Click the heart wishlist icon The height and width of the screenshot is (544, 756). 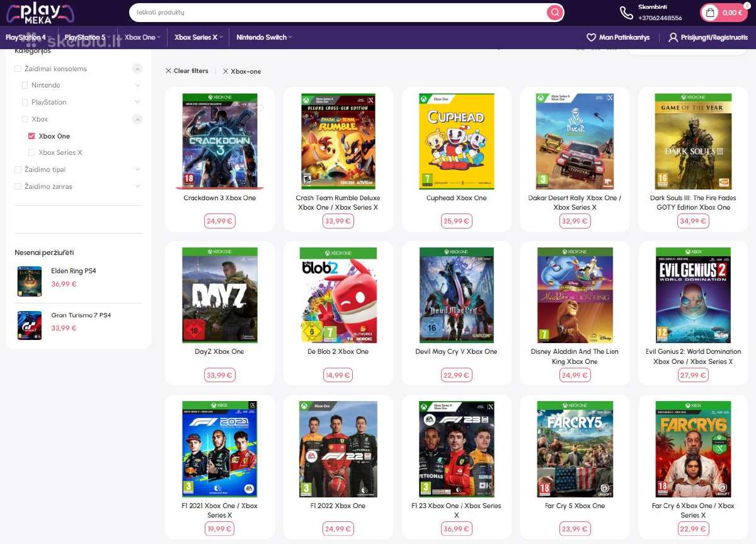click(591, 38)
